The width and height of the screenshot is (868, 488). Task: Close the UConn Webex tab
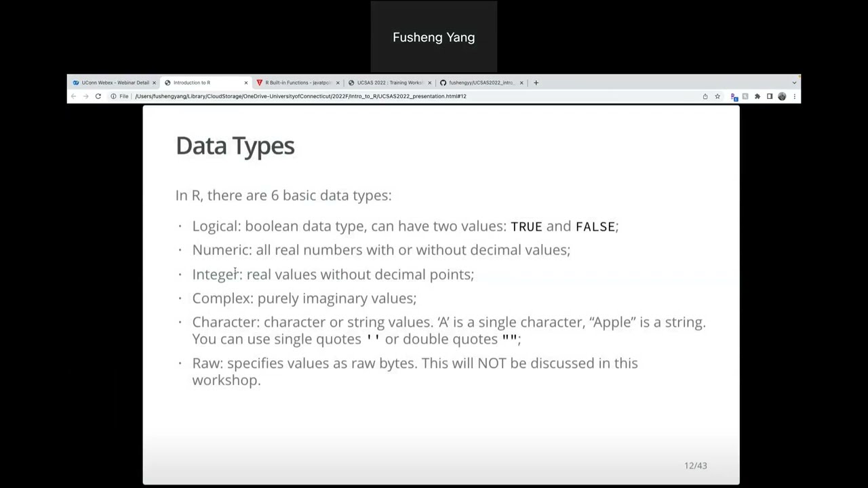(x=154, y=83)
